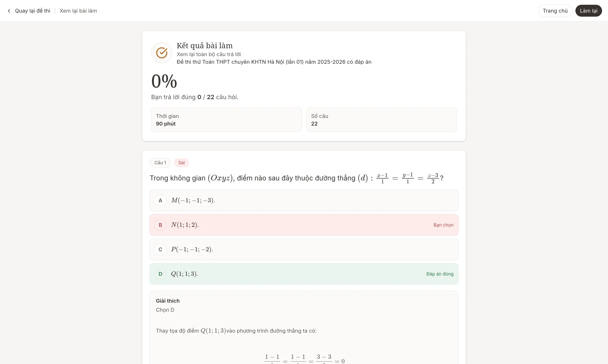Select answer option P(-1;-1;-2)
This screenshot has height=364, width=608.
click(x=304, y=249)
